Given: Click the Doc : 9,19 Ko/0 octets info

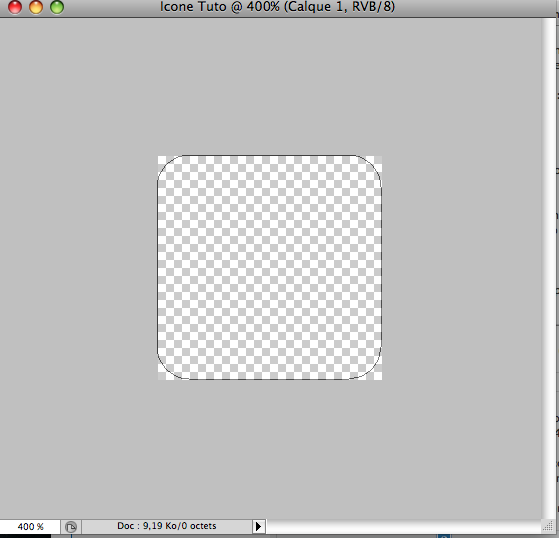Looking at the screenshot, I should (x=166, y=526).
